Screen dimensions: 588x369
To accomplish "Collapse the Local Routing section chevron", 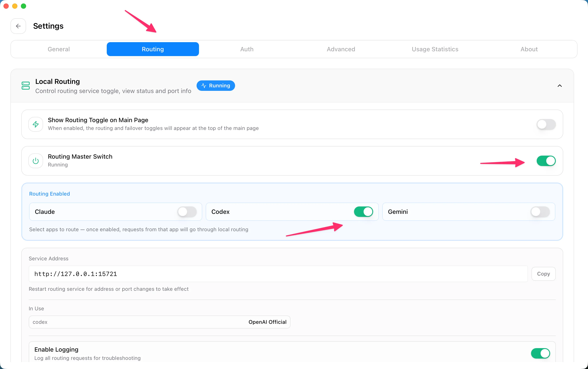I will pyautogui.click(x=560, y=86).
